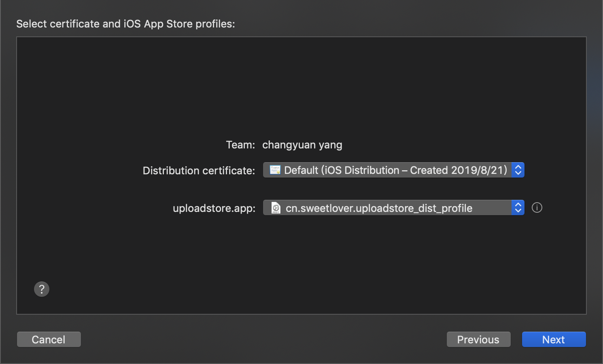Click the Cancel button
Screen dimensions: 603x364
[x=49, y=339]
